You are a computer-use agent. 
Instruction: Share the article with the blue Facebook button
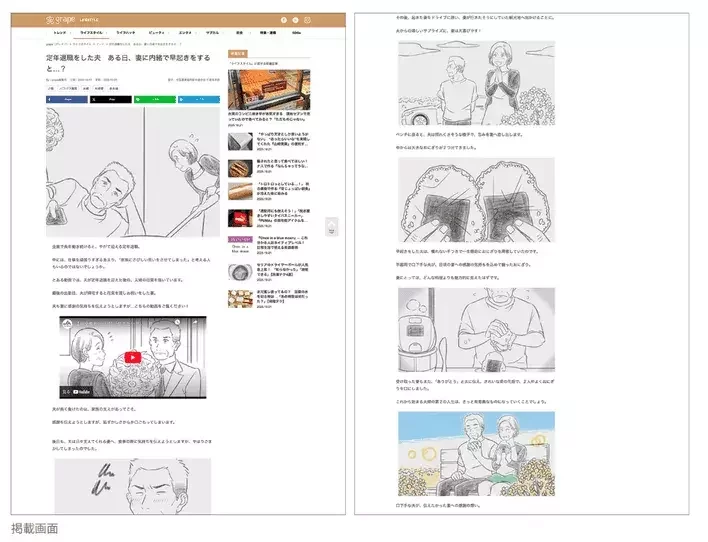tap(67, 100)
